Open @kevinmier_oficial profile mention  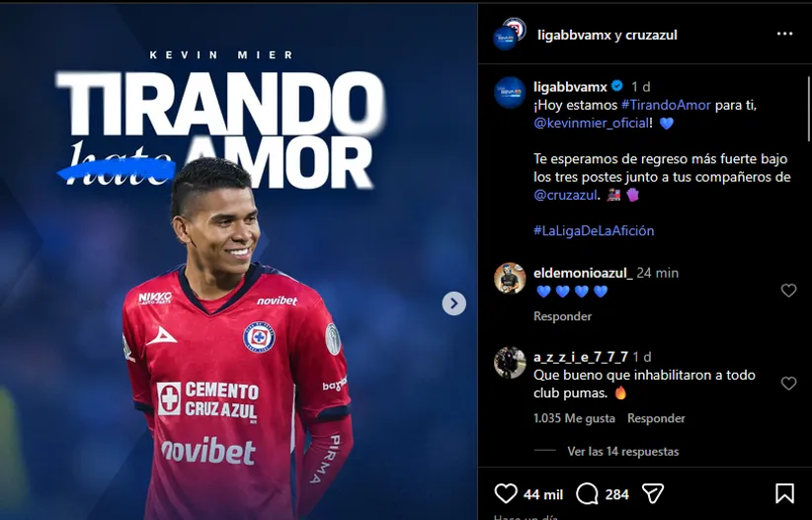click(591, 124)
